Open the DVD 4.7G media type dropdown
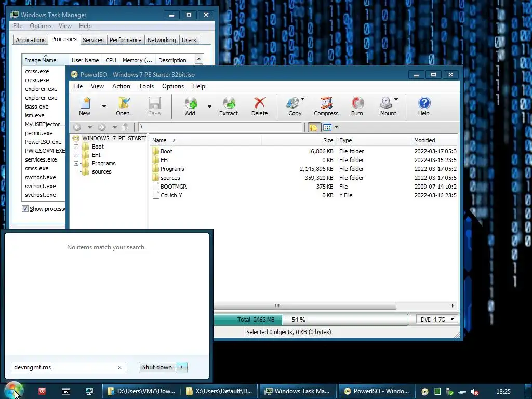The image size is (532, 399). [437, 320]
